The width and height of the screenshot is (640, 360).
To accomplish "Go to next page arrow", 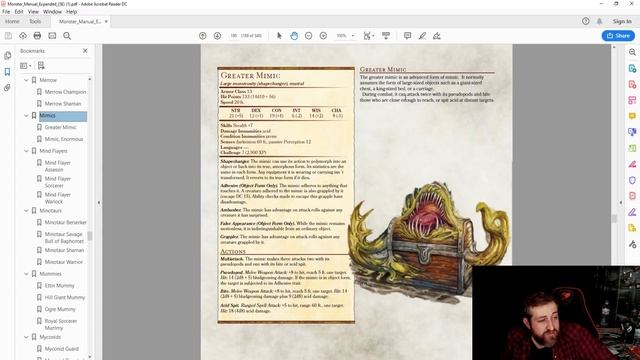I will coord(217,36).
